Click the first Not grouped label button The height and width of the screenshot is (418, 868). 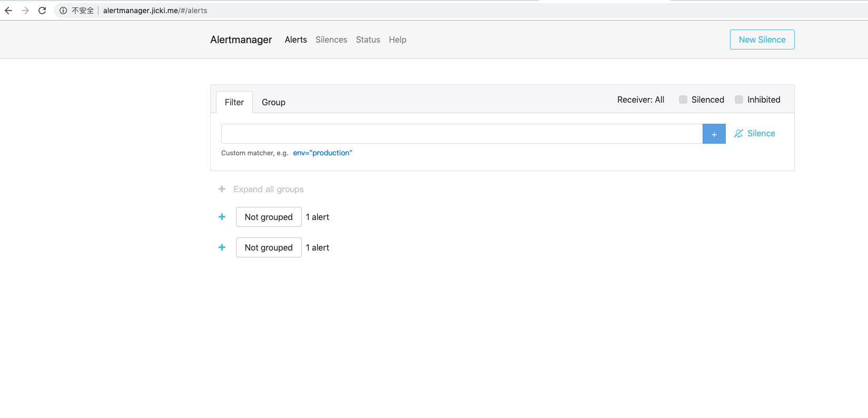[x=269, y=217]
